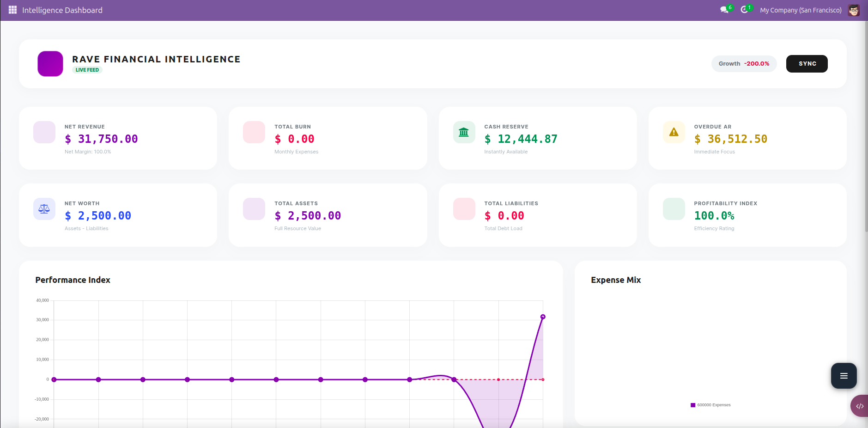Open the floating hamburger menu button

tap(844, 376)
